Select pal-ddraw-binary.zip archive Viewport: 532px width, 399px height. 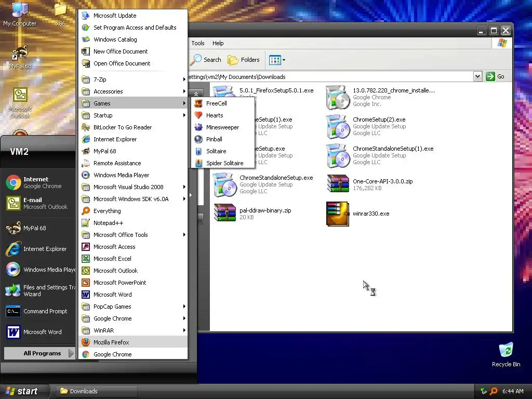(x=252, y=214)
